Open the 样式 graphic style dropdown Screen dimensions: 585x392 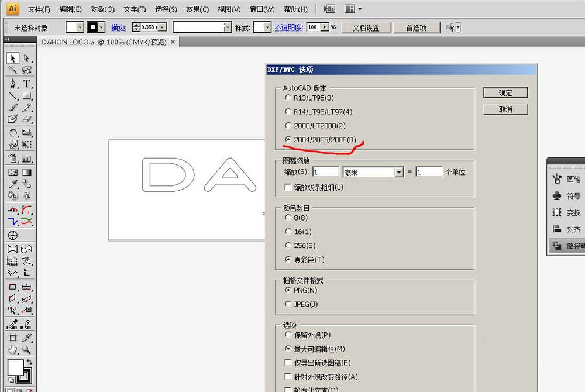[x=267, y=27]
